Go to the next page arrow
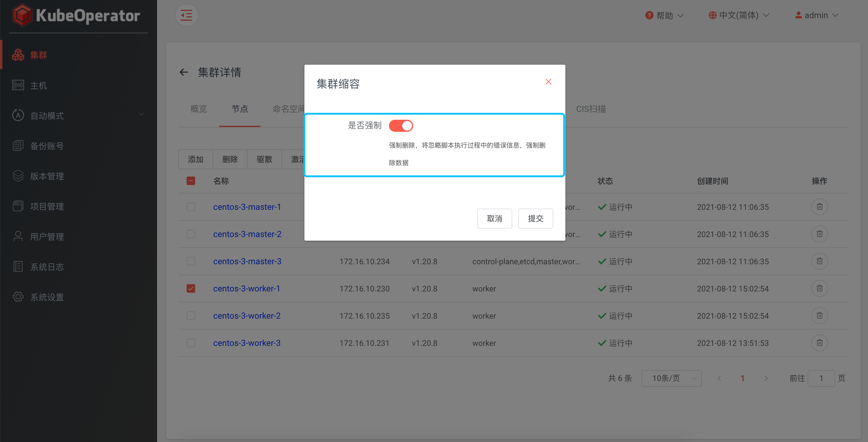This screenshot has width=868, height=442. click(766, 378)
